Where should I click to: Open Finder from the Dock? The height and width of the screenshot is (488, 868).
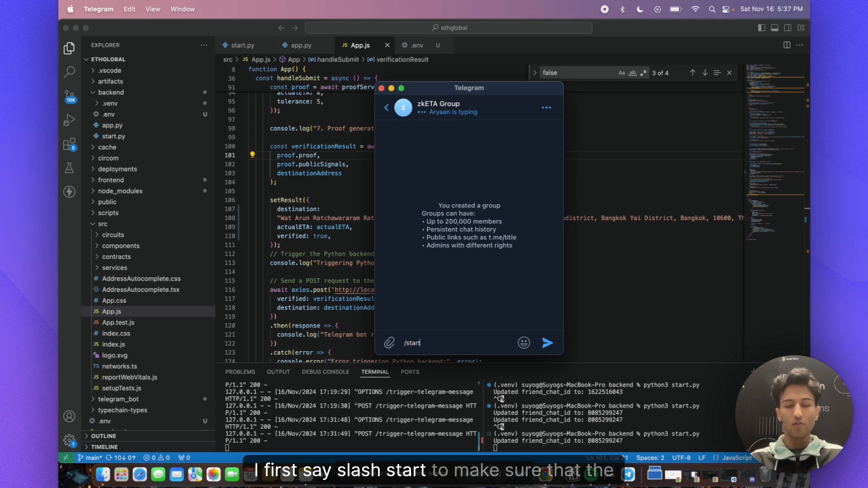point(103,474)
